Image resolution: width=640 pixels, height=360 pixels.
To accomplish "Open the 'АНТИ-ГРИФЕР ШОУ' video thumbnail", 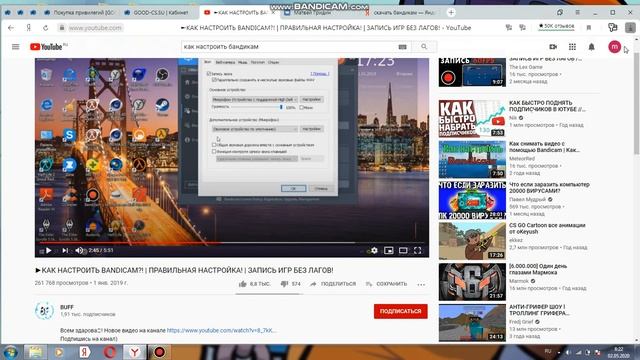I will [x=472, y=322].
